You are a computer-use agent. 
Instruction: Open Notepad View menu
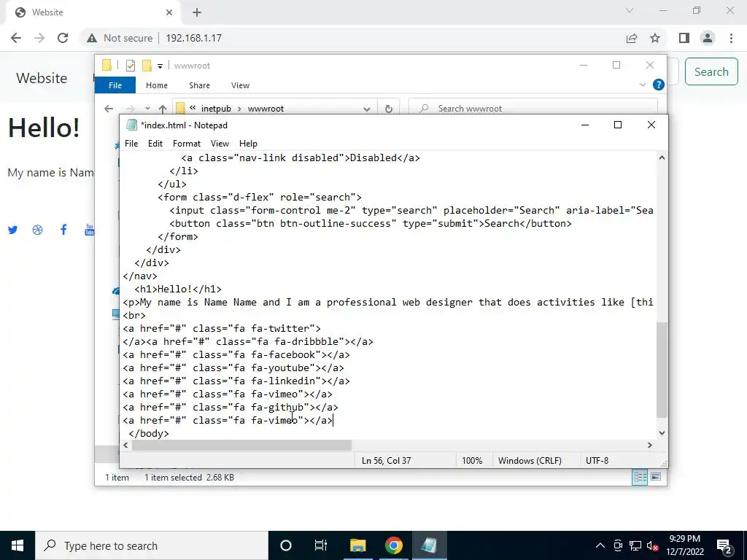coord(220,144)
